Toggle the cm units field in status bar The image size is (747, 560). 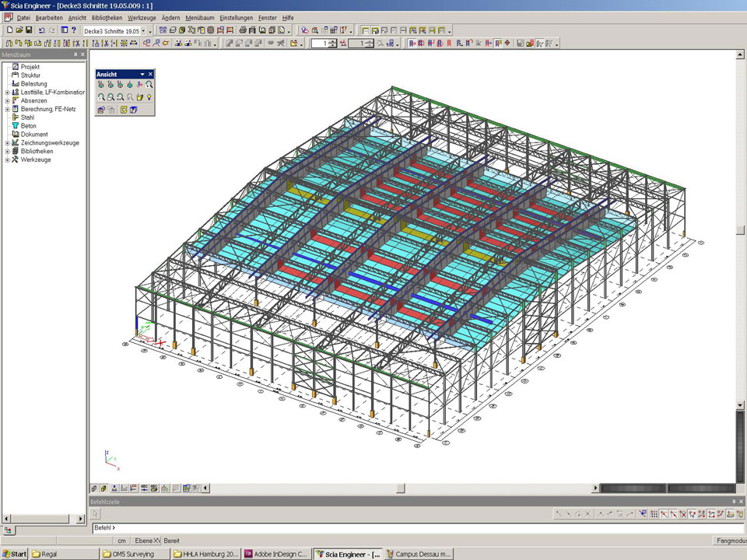pyautogui.click(x=121, y=541)
